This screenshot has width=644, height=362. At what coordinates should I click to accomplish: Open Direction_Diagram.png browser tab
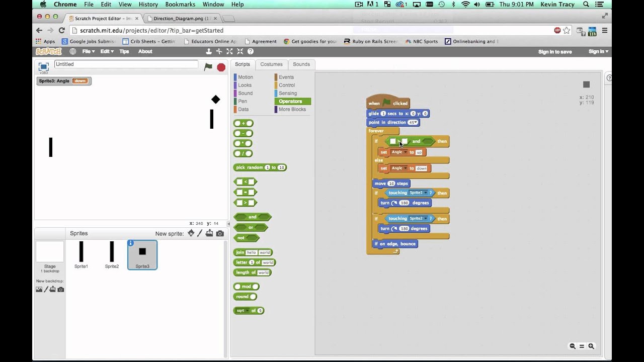pyautogui.click(x=182, y=18)
